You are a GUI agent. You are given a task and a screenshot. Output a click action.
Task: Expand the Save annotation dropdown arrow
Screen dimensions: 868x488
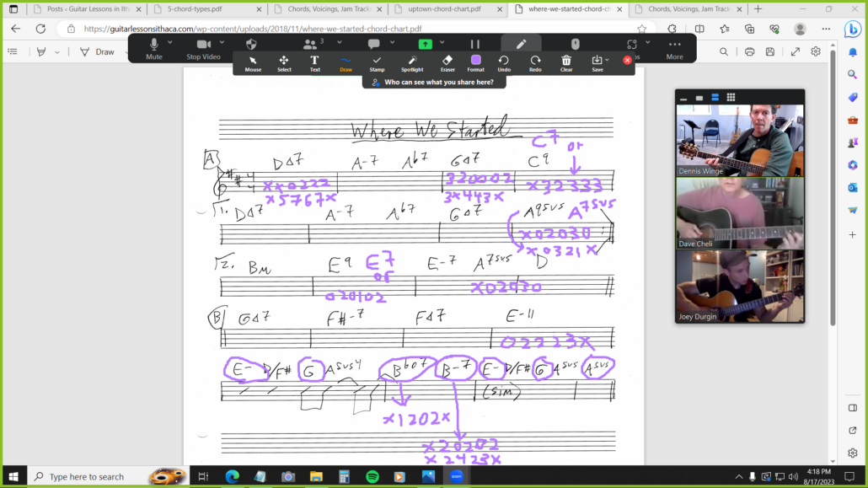[607, 59]
